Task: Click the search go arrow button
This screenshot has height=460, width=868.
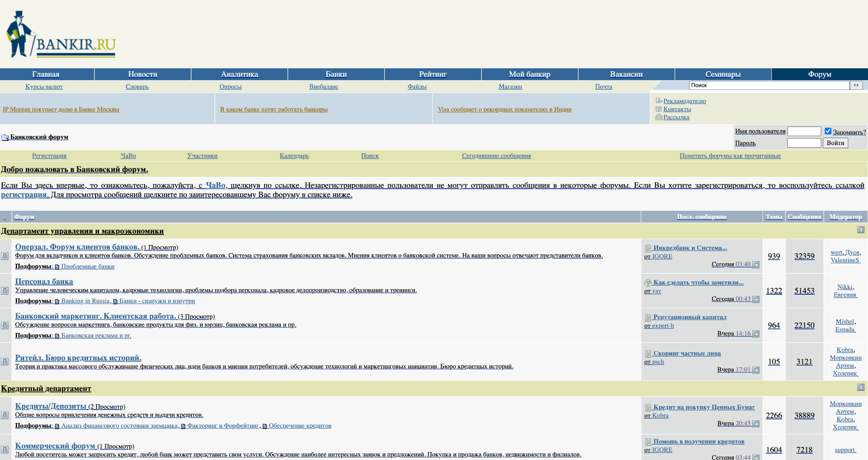Action: tap(856, 85)
